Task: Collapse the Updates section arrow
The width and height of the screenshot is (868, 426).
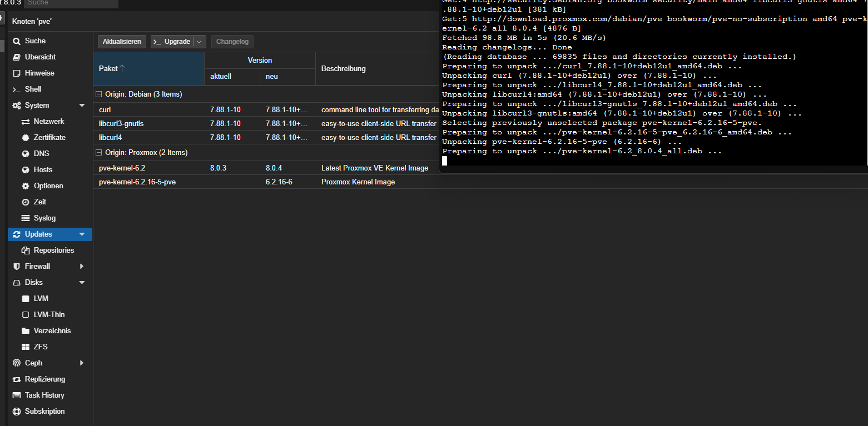Action: click(x=82, y=234)
